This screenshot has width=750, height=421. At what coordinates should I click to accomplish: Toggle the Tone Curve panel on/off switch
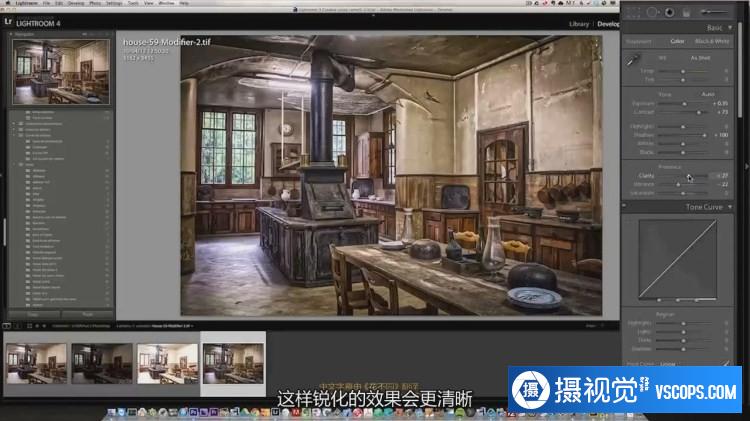pyautogui.click(x=625, y=206)
